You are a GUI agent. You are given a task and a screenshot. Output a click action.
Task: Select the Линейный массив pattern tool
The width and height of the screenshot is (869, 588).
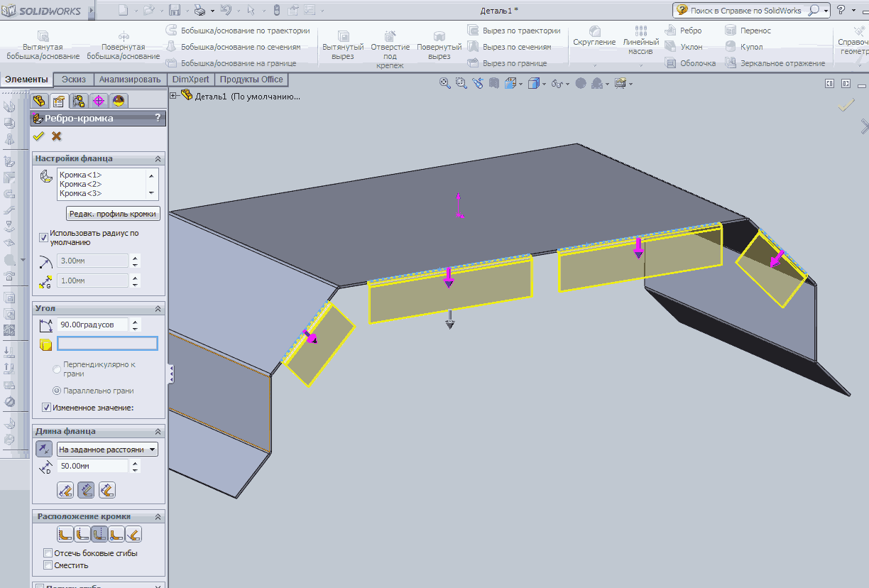[641, 40]
